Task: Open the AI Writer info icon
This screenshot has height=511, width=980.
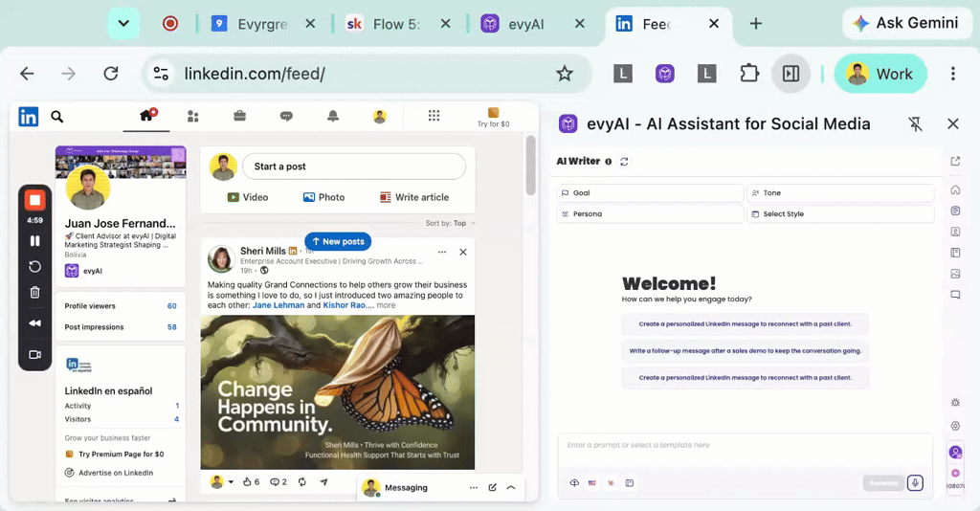Action: click(608, 162)
